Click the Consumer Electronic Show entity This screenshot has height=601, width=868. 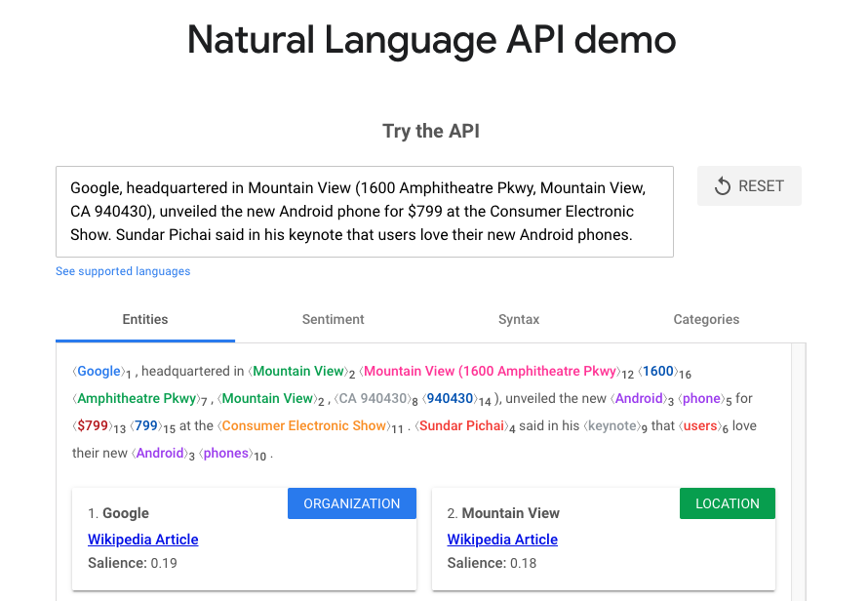click(302, 425)
